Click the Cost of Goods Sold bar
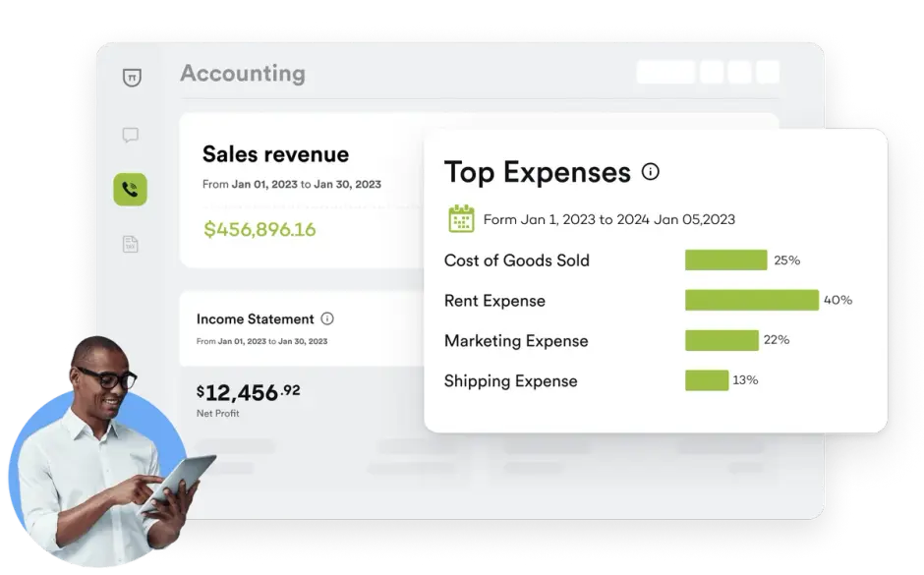 click(726, 259)
